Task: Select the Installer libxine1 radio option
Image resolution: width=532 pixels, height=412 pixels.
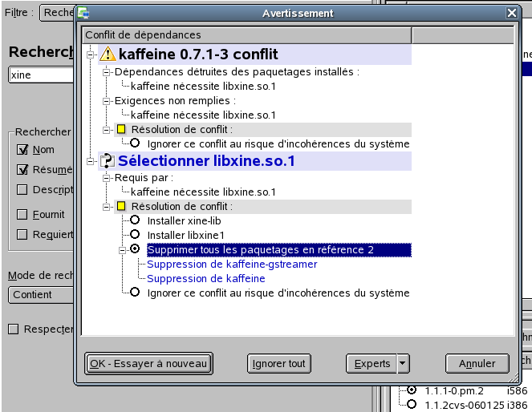Action: coord(135,234)
